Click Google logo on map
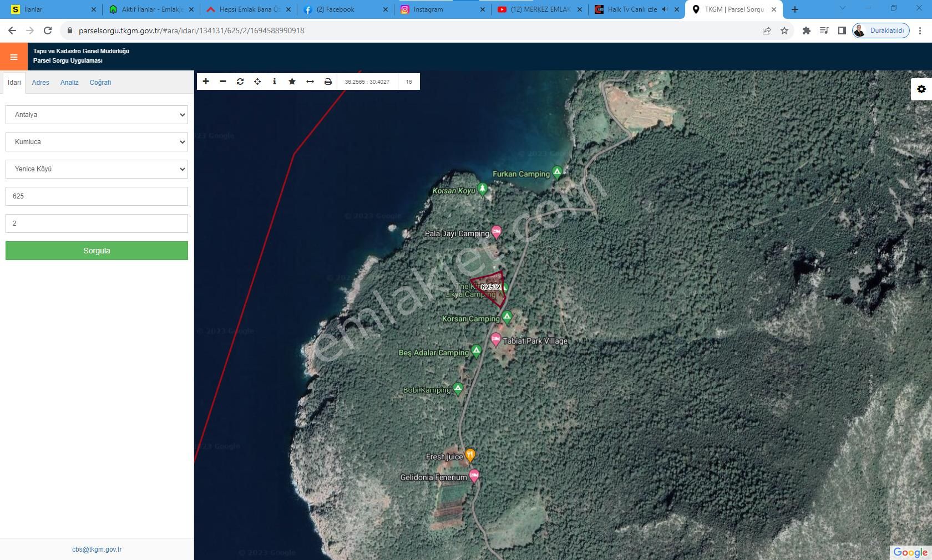932x560 pixels. pyautogui.click(x=910, y=552)
